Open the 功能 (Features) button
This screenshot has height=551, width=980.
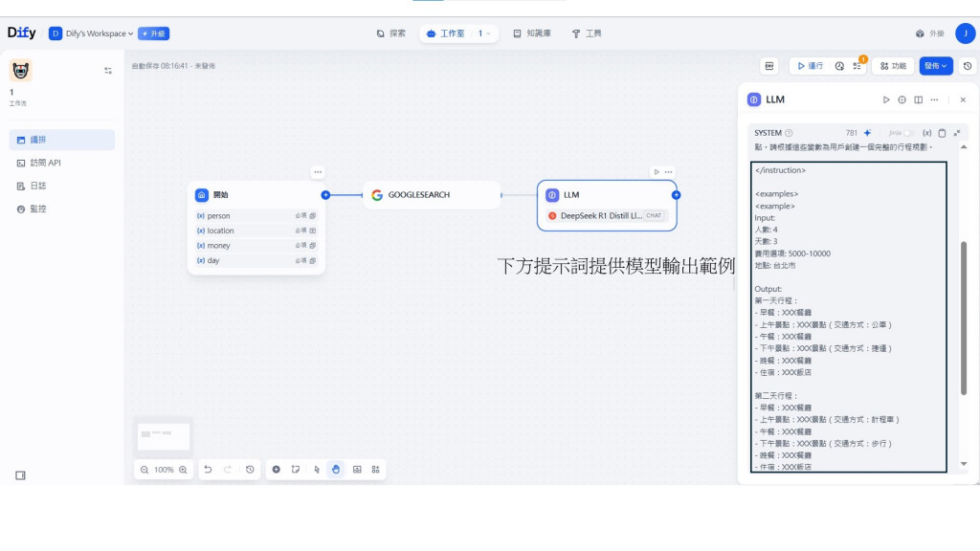(893, 66)
